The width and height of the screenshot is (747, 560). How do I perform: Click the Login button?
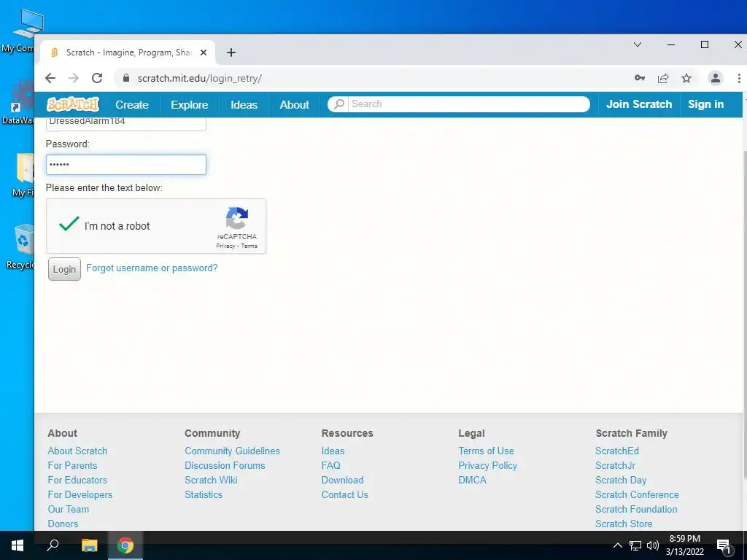click(64, 269)
